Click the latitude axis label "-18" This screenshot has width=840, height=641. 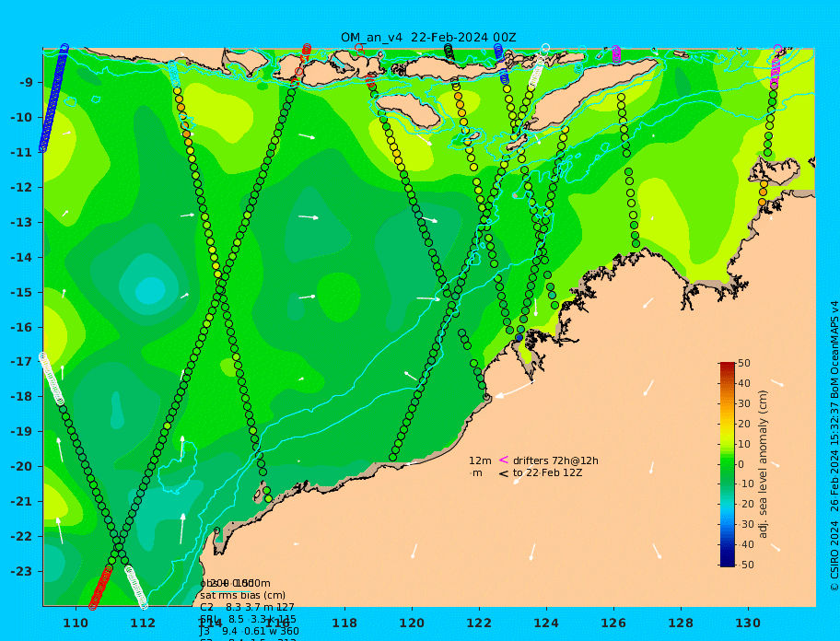21,396
